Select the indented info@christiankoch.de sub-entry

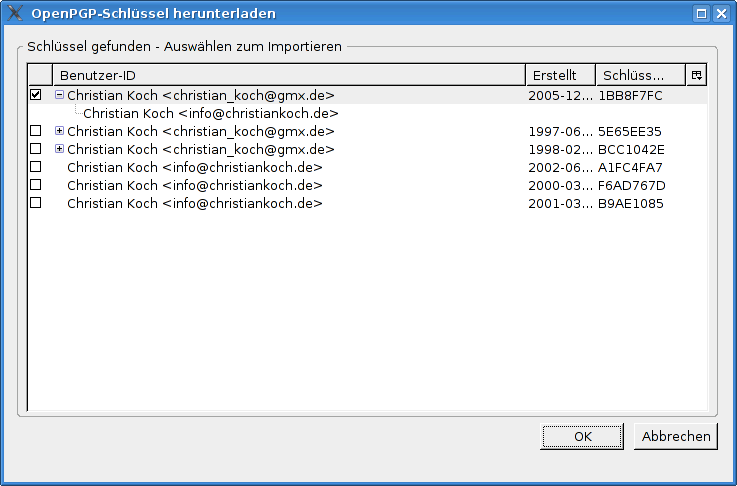click(x=211, y=113)
